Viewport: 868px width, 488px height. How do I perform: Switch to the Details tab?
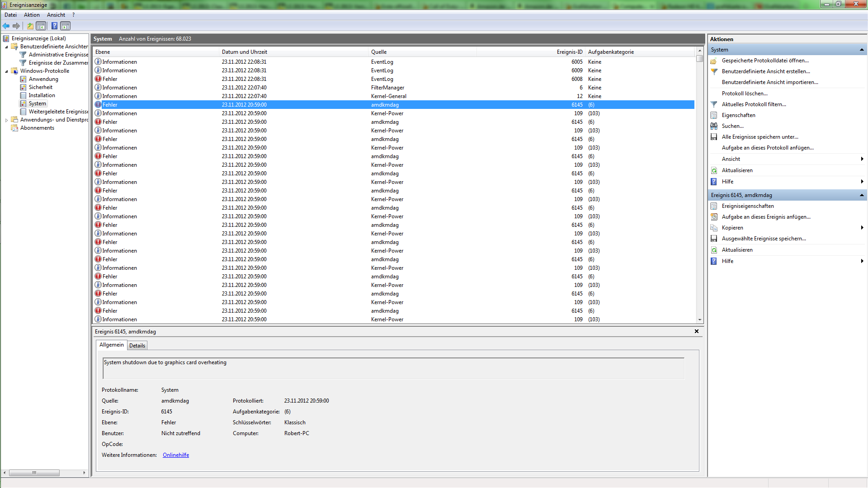(x=137, y=346)
